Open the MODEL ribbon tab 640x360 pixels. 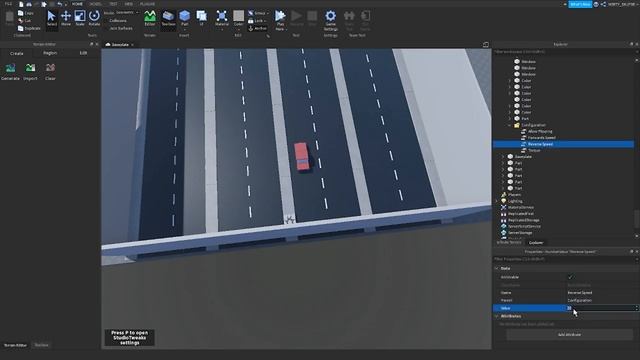[x=95, y=4]
